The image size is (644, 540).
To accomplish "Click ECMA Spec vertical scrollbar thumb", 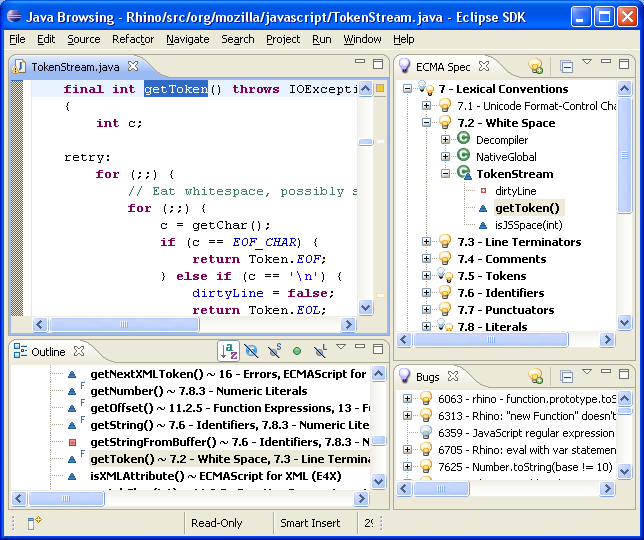I will pyautogui.click(x=624, y=155).
